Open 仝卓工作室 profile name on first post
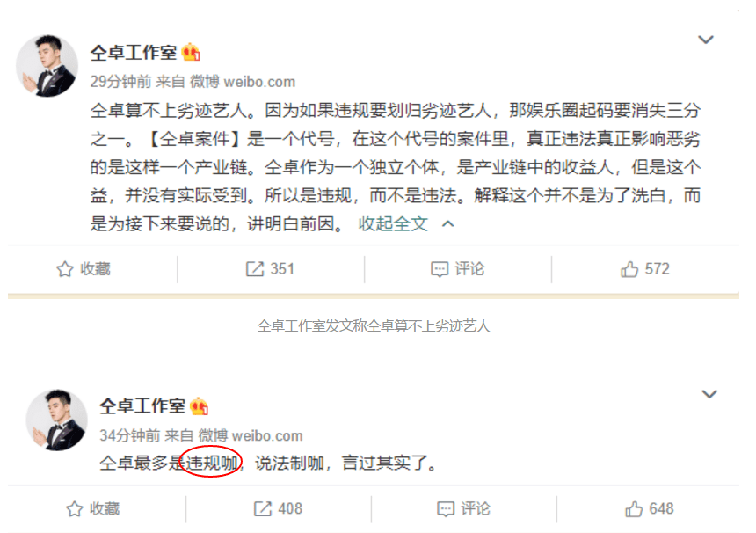The width and height of the screenshot is (756, 533). [x=134, y=52]
